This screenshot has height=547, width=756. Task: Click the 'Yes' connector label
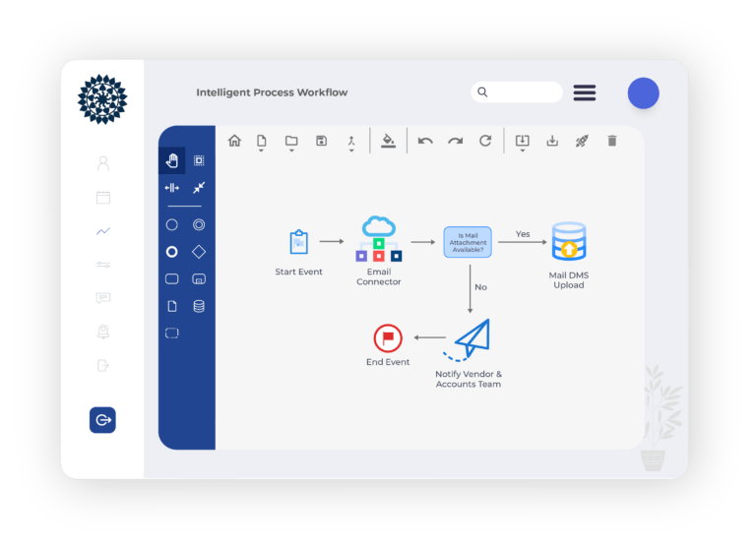click(523, 234)
